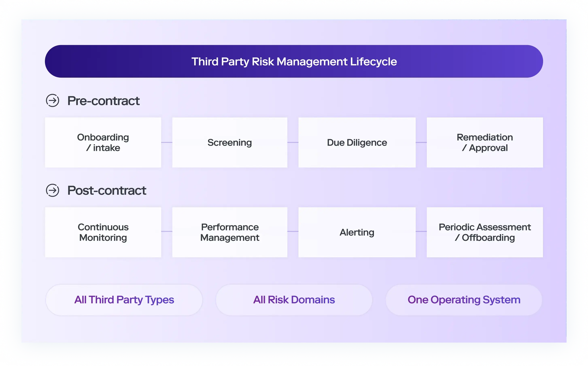Click connector between Alerting and Periodic Assessment
588x366 pixels.
tap(421, 231)
